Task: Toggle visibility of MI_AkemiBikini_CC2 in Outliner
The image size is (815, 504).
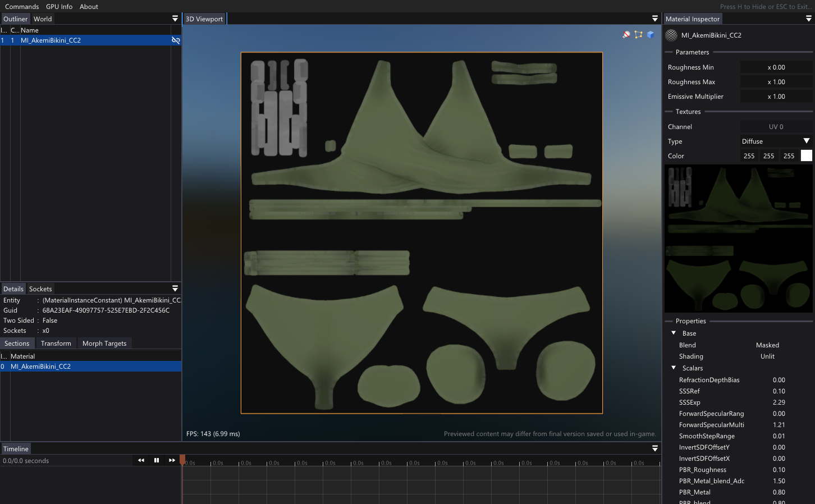Action: pyautogui.click(x=176, y=40)
